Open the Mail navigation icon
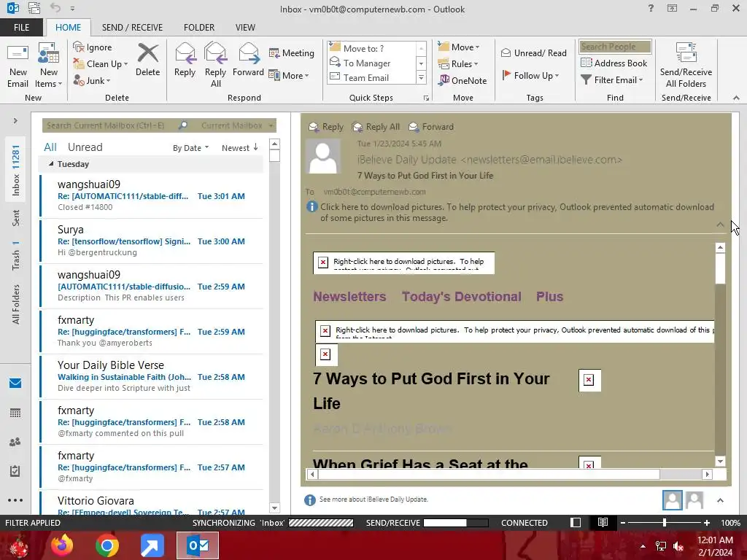 [15, 383]
